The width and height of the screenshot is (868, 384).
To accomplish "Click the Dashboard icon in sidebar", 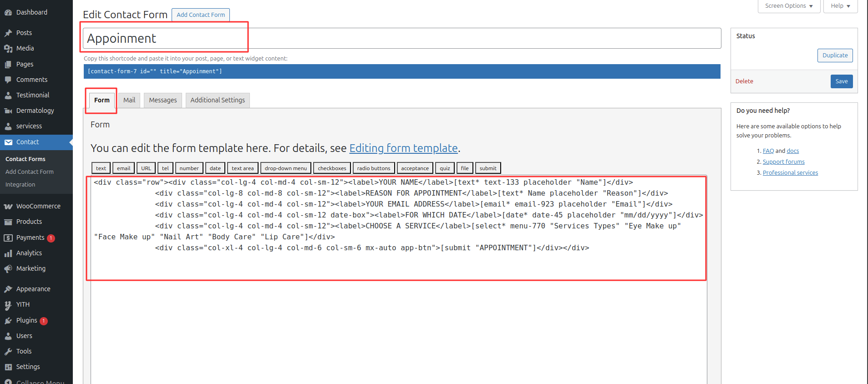I will point(8,12).
